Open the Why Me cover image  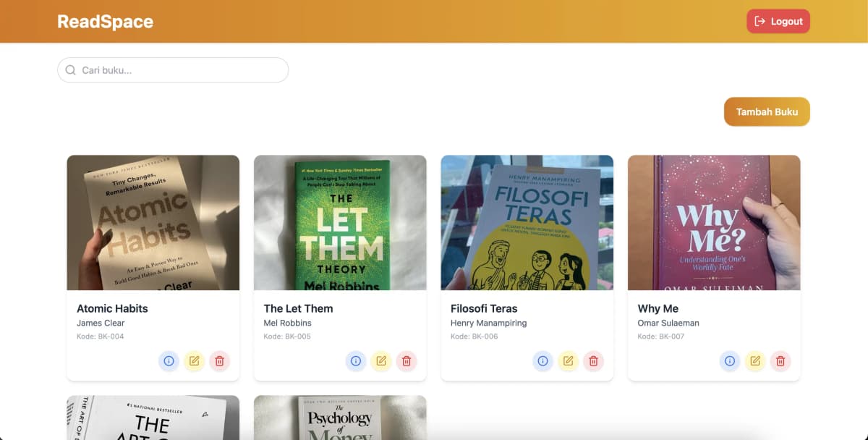(x=714, y=222)
